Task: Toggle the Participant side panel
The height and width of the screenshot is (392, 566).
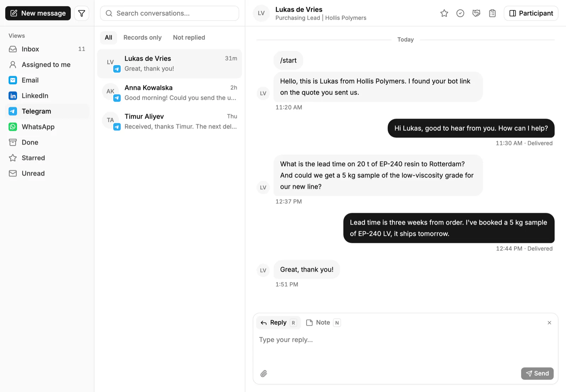Action: [531, 13]
